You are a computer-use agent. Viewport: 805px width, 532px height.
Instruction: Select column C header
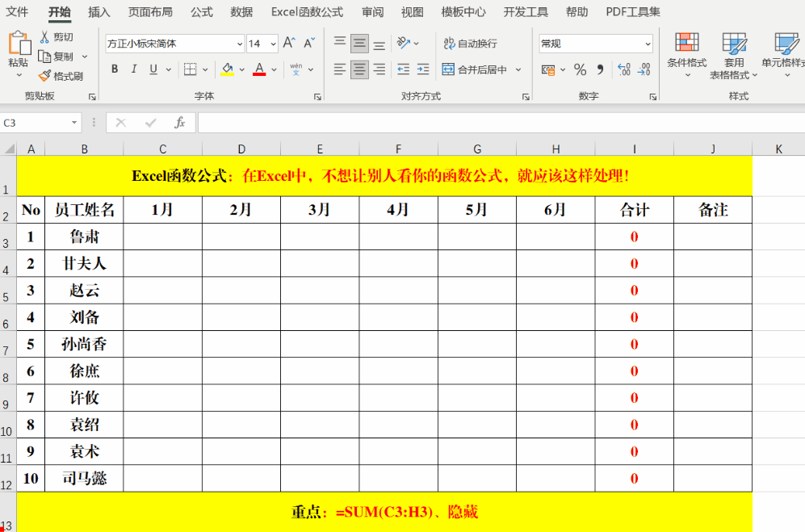(x=163, y=149)
